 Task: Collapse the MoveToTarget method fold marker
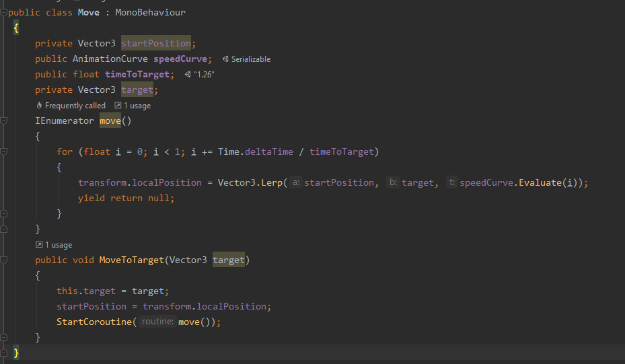(3, 260)
